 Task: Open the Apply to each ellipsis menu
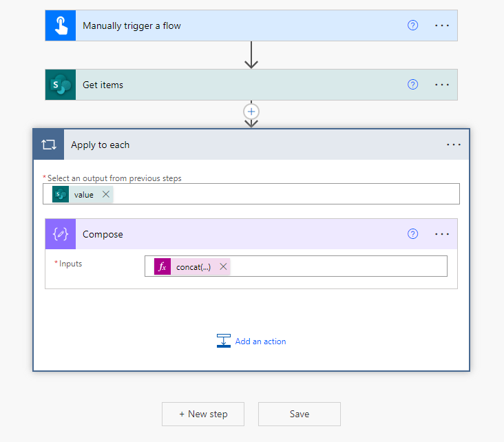(x=454, y=145)
